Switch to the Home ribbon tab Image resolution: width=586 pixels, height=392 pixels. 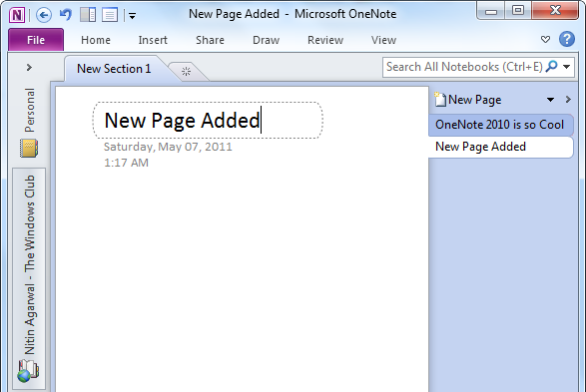[x=96, y=40]
